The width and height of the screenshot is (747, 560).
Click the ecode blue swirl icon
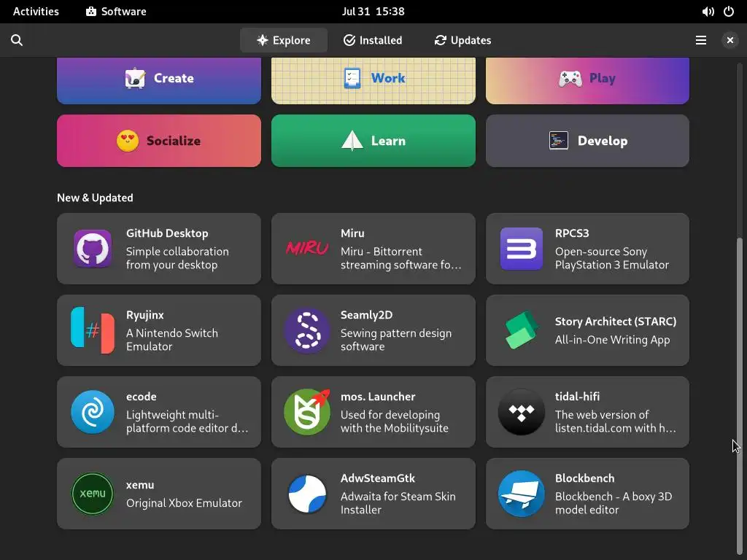tap(93, 412)
